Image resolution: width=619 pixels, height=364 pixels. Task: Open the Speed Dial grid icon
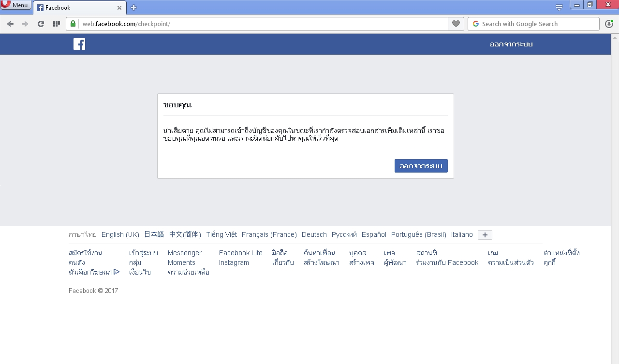click(x=56, y=24)
